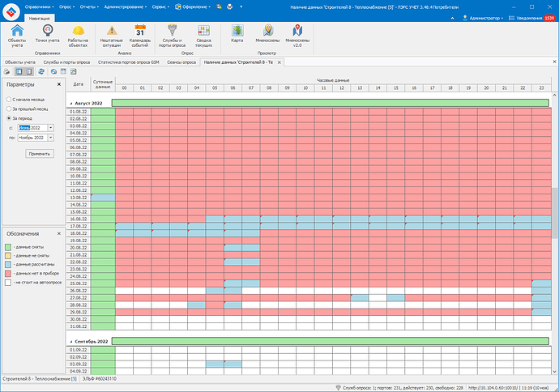Click the Применить button
Viewport: 559px width, 392px height.
point(40,154)
